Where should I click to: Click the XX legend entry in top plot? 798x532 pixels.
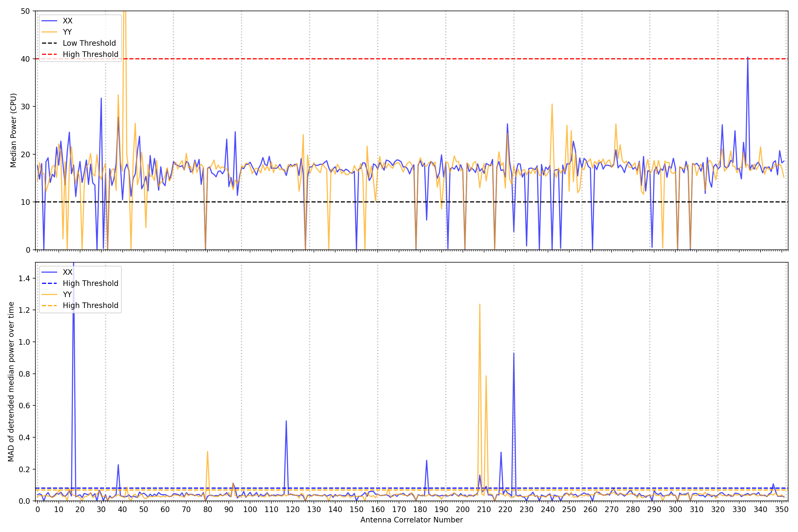pyautogui.click(x=67, y=21)
